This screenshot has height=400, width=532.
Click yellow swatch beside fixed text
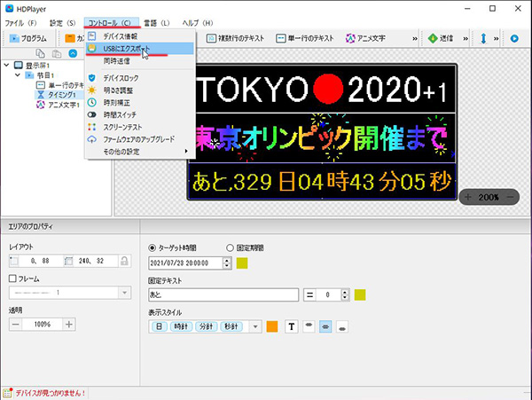tap(360, 294)
